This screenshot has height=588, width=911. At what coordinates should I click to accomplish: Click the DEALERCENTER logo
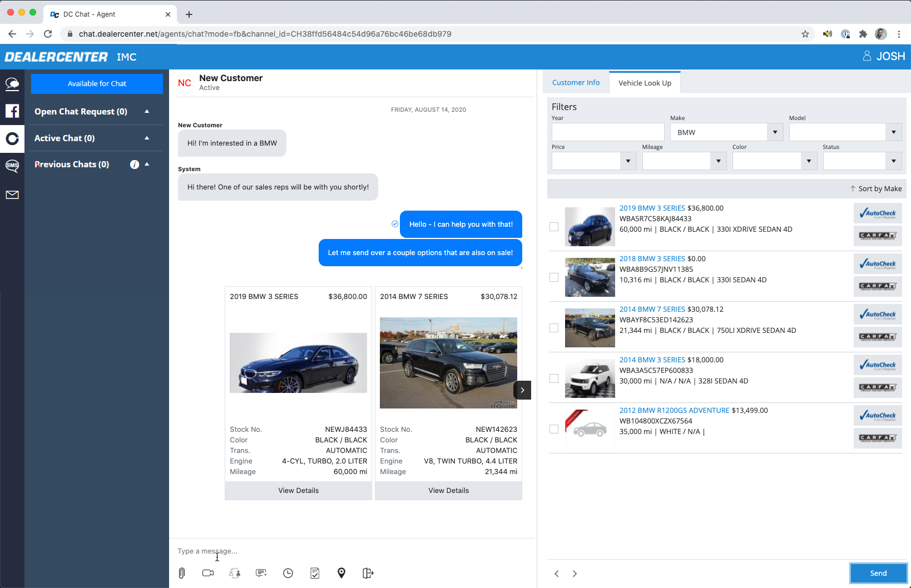point(56,57)
